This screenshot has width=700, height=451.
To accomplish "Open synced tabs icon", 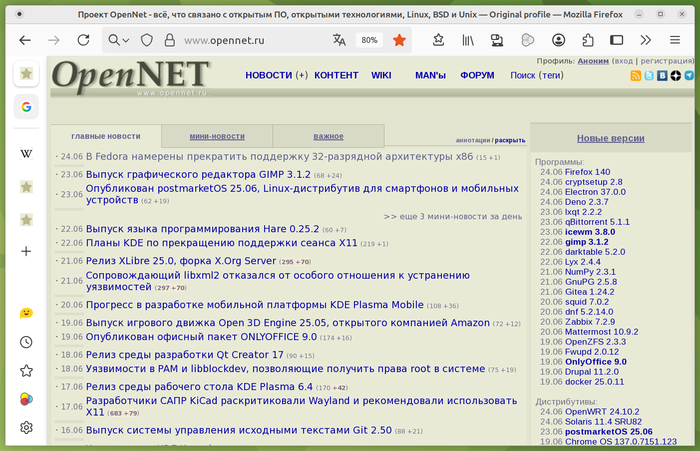I will coord(497,40).
